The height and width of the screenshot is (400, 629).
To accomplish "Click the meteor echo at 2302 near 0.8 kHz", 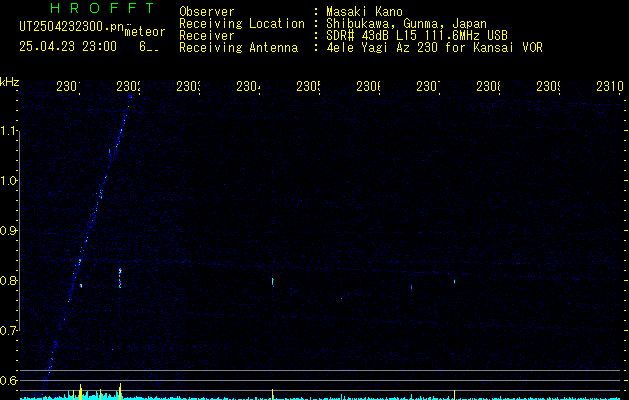I will 120,278.
